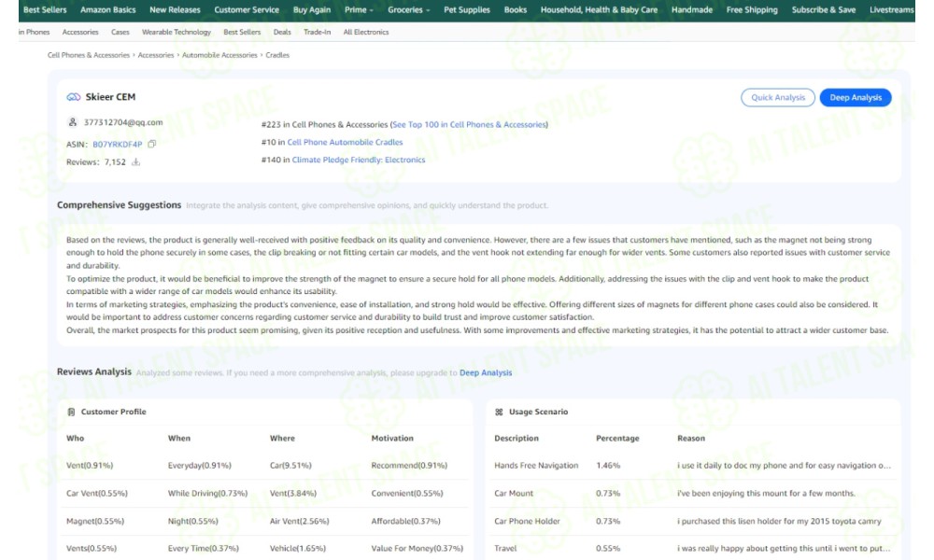934x560 pixels.
Task: Expand the Prime dropdown menu
Action: (359, 10)
